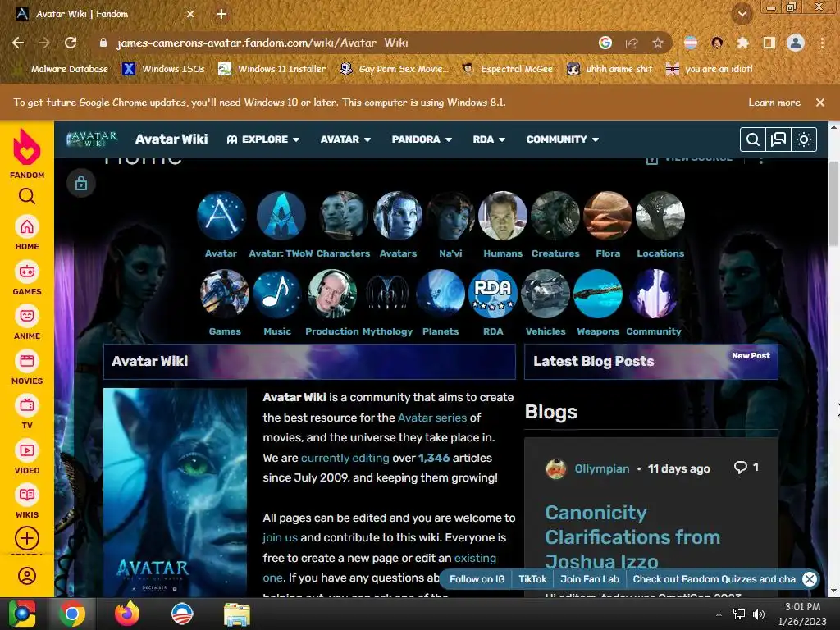Open the user profile icon in the sidebar
This screenshot has height=630, width=840.
(x=27, y=576)
